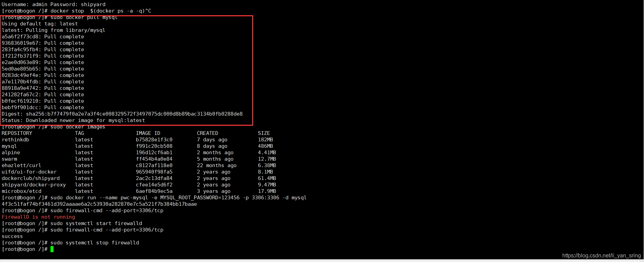Select the image ID 'b75828e1f3c0'

pos(154,140)
